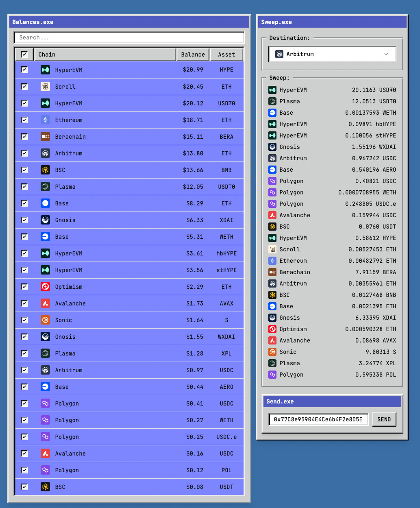Uncheck the Ethereum $18.71 row checkbox
The height and width of the screenshot is (508, 420).
pyautogui.click(x=24, y=120)
